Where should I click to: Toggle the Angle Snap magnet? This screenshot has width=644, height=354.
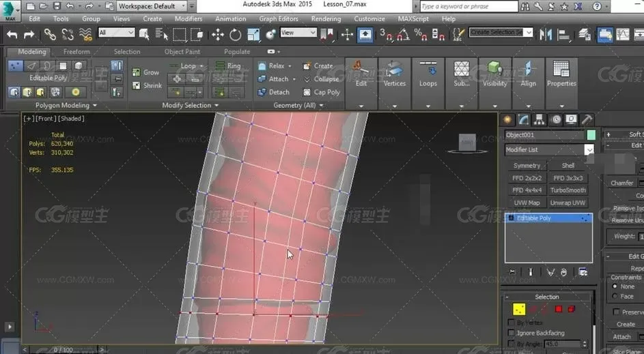(x=403, y=35)
